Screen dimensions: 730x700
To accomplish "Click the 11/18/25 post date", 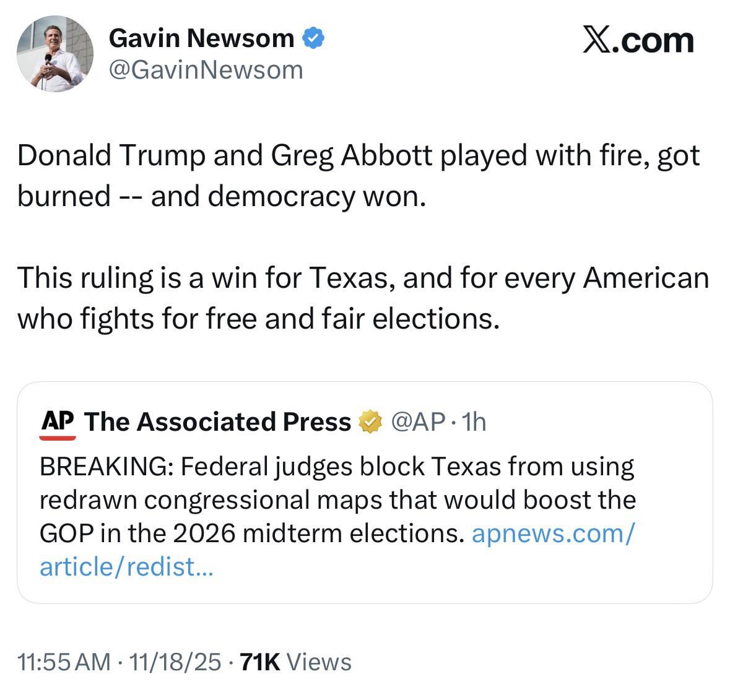I will (x=174, y=662).
